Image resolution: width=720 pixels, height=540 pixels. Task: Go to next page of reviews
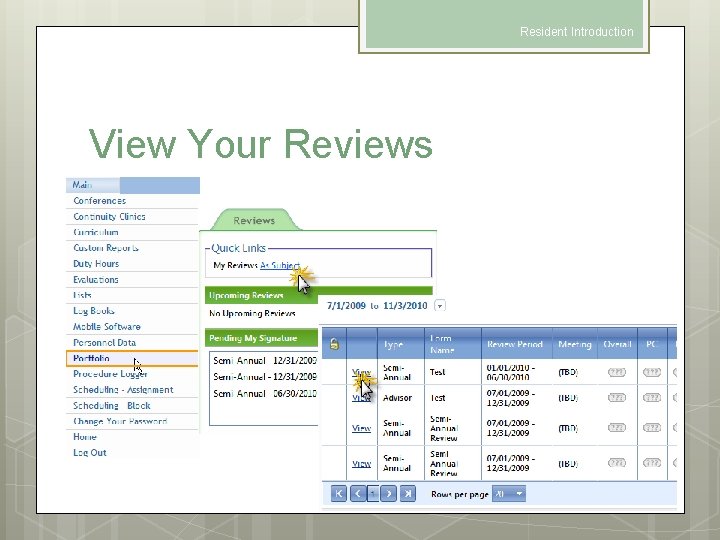coord(388,494)
